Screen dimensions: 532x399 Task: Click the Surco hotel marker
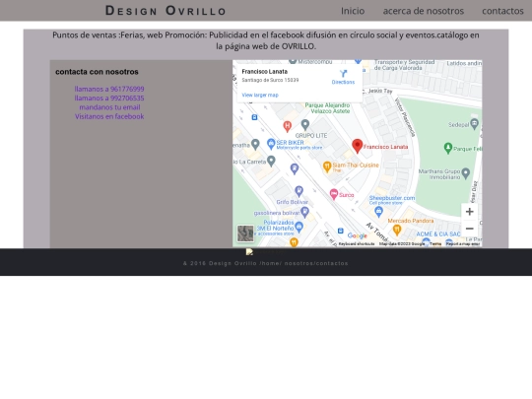coord(334,194)
